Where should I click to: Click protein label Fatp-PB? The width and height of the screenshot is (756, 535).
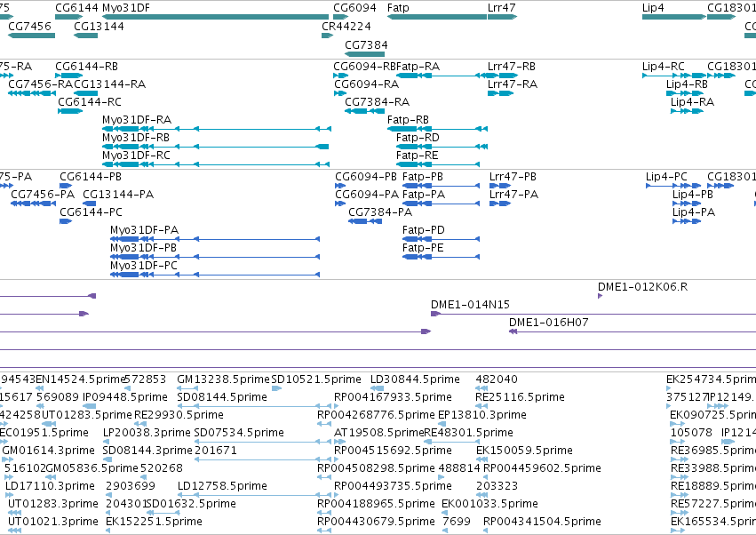pos(422,177)
